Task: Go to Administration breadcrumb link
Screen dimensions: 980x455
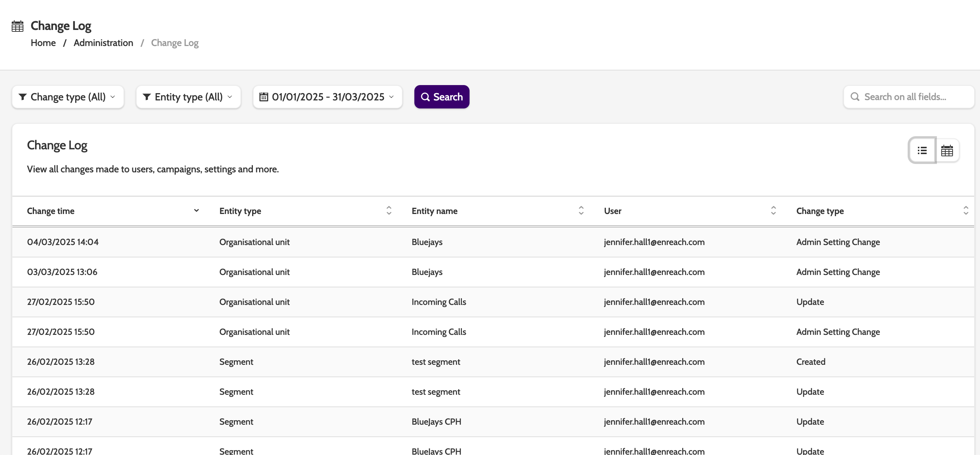Action: pos(103,43)
